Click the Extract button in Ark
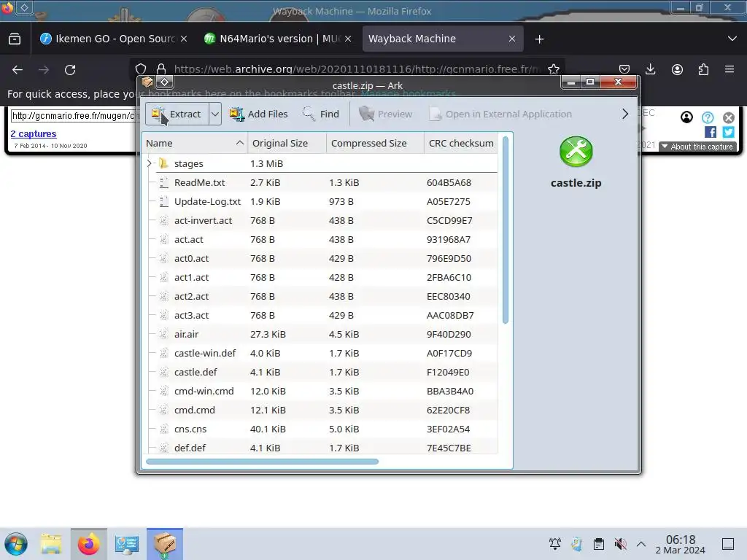 click(x=177, y=114)
